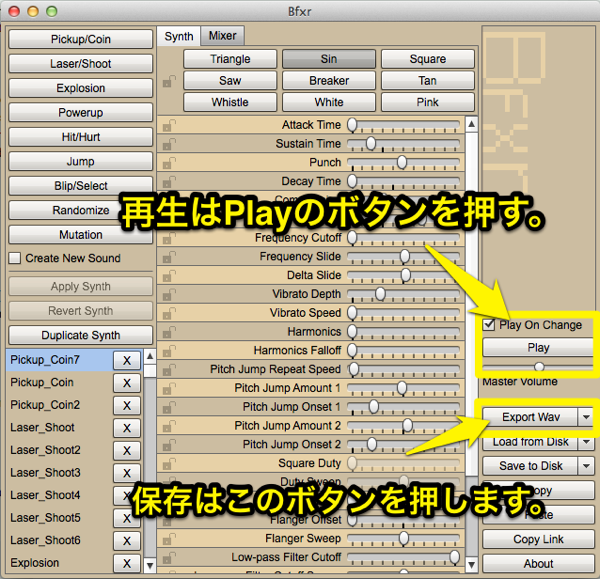Click the Copy Link button
The width and height of the screenshot is (600, 579).
[x=538, y=540]
